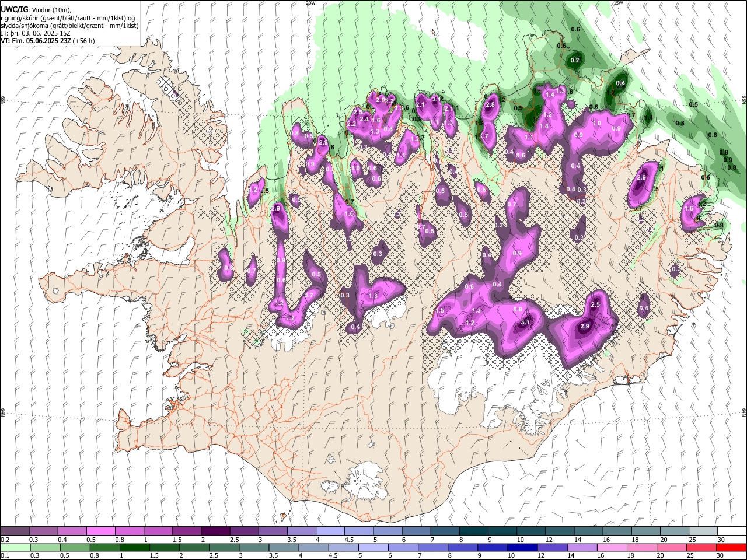Image resolution: width=747 pixels, height=560 pixels.
Task: Select the 6 slate-blue swatch in the snow scale
Action: [416, 531]
